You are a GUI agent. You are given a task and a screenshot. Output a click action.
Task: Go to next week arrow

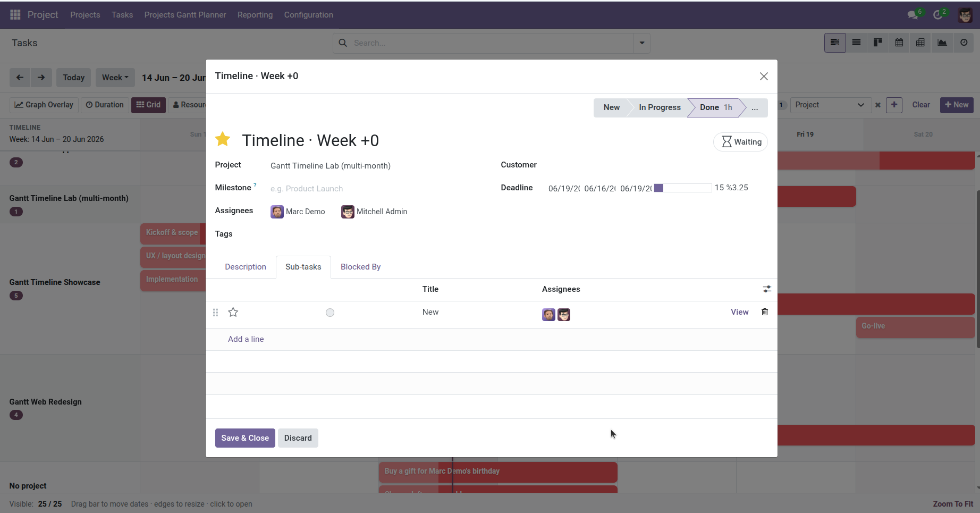tap(41, 78)
